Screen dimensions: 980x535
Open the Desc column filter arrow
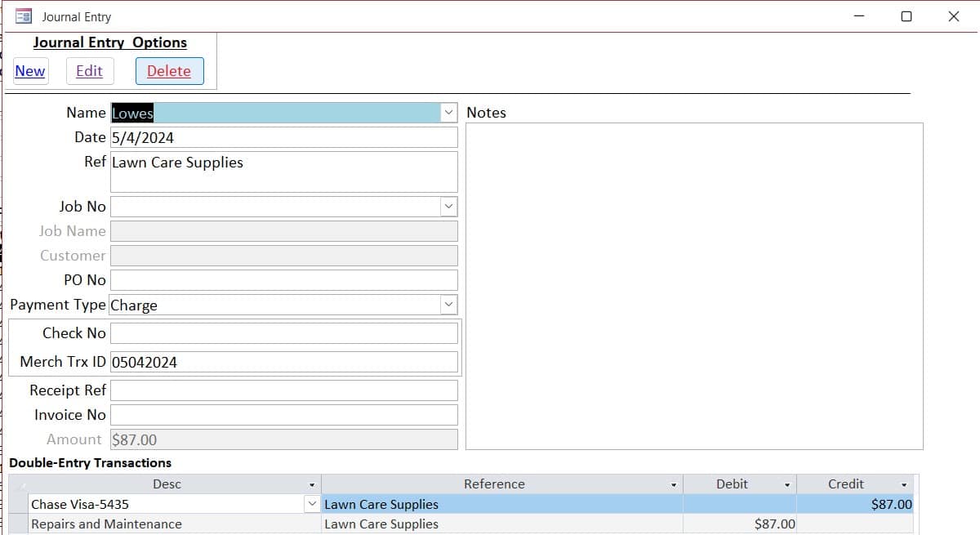pos(312,484)
